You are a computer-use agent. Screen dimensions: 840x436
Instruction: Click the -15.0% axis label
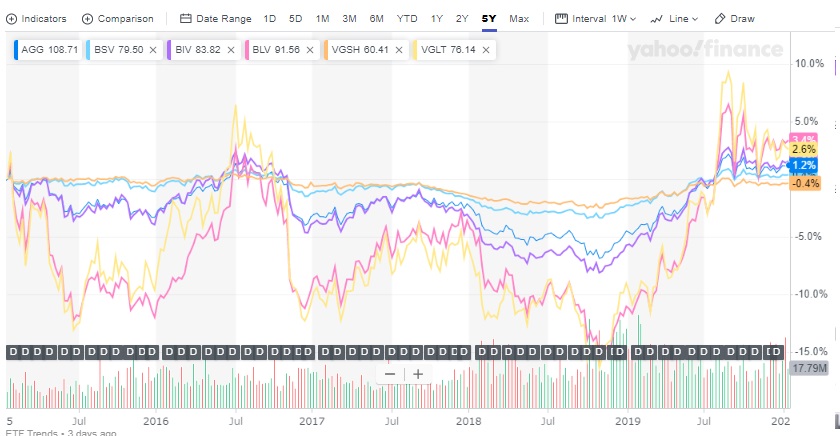812,351
